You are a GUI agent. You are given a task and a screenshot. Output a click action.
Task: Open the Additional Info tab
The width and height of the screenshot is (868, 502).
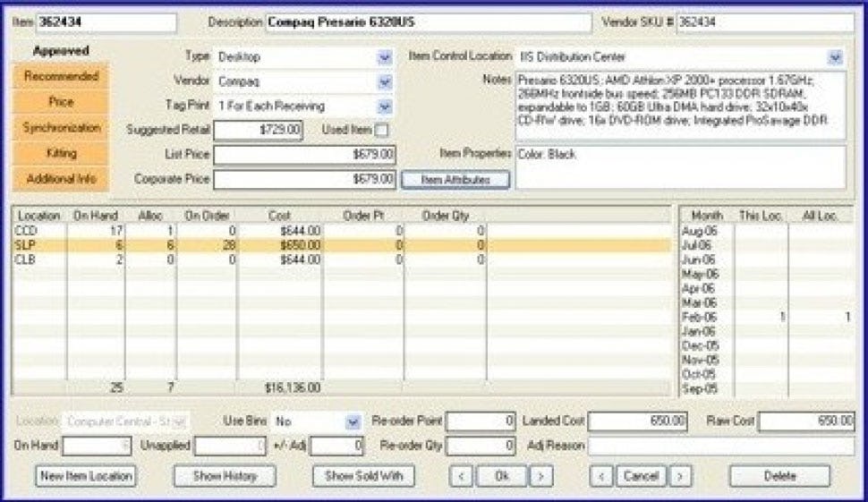pyautogui.click(x=61, y=179)
